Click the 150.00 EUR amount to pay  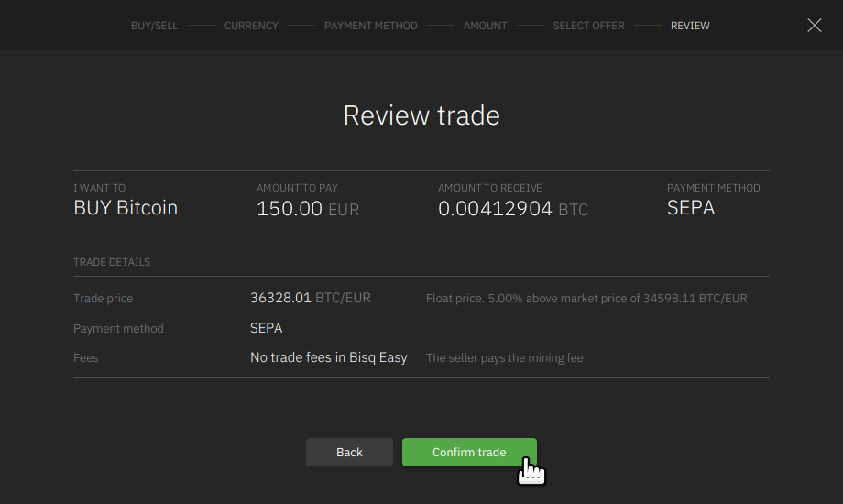coord(307,209)
